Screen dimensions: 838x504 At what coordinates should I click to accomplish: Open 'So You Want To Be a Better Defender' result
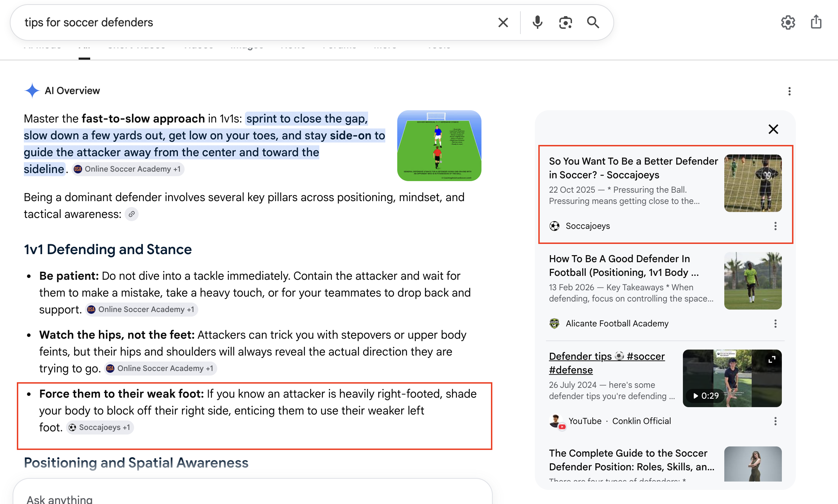click(x=633, y=168)
